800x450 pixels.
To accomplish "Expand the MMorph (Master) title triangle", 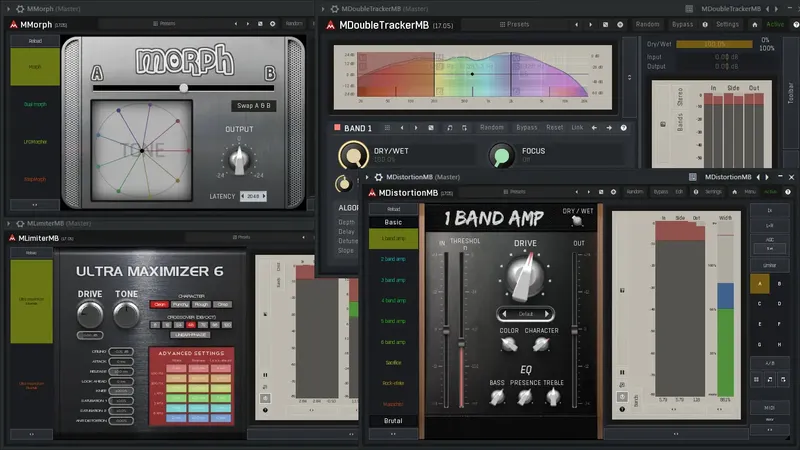I will click(8, 9).
